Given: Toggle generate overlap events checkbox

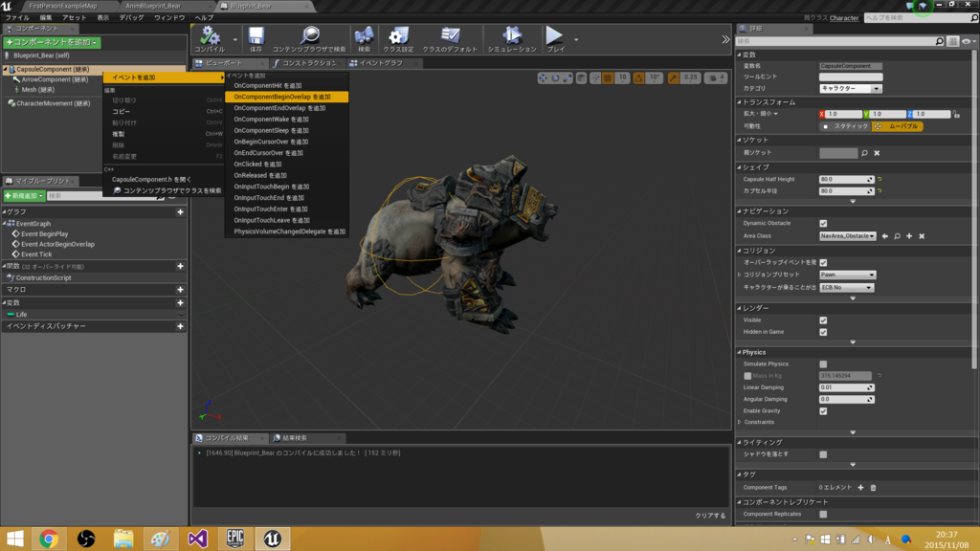Looking at the screenshot, I should [823, 262].
